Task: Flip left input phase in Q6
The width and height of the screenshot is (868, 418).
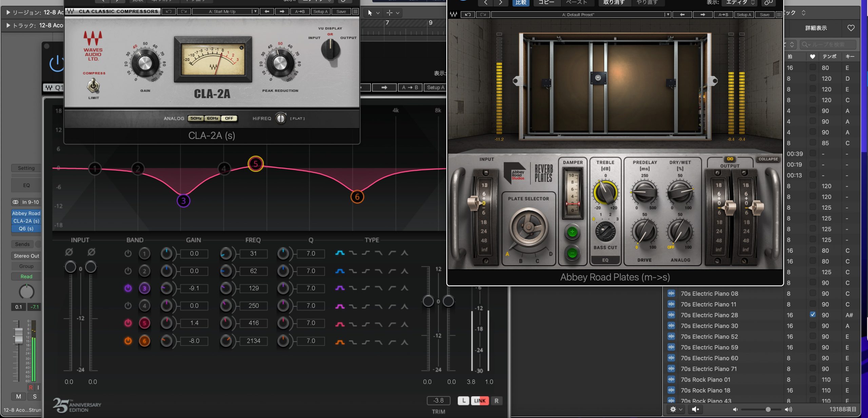Action: pyautogui.click(x=69, y=252)
